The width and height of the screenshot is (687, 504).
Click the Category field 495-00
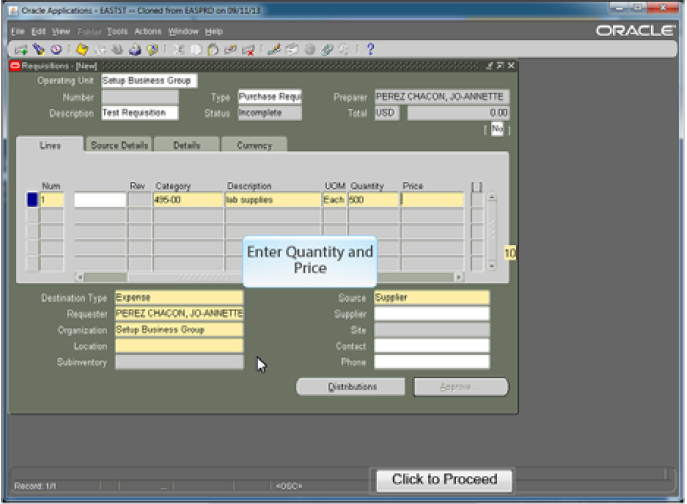[x=188, y=200]
